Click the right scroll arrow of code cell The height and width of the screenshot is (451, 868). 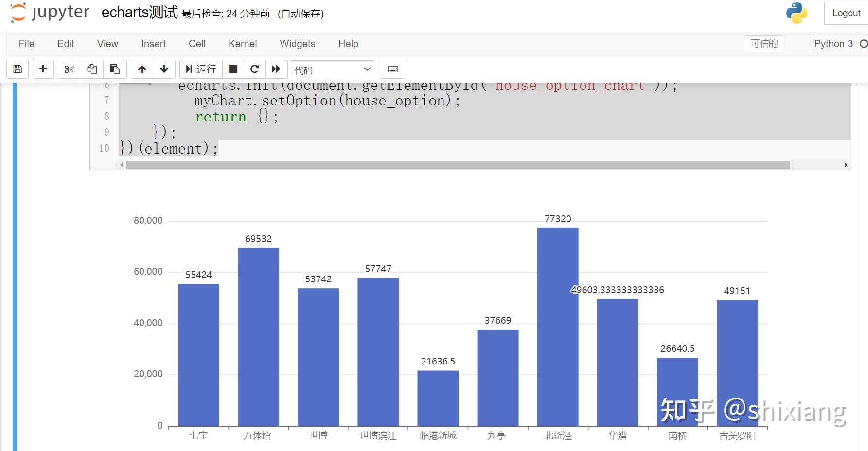tap(846, 165)
